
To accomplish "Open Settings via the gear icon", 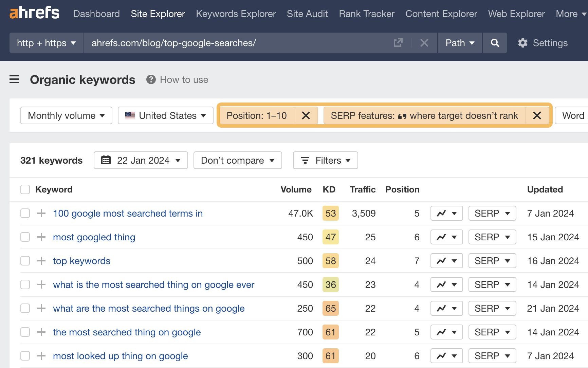I will coord(522,43).
